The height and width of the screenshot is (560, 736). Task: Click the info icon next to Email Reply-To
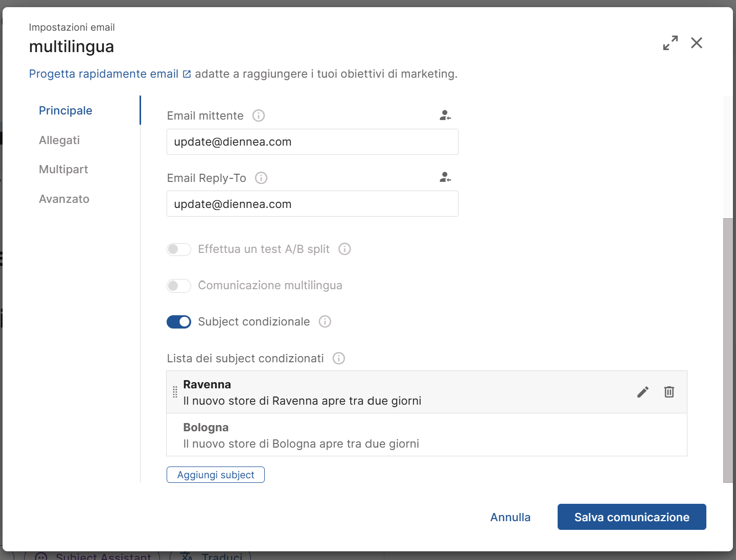tap(261, 178)
